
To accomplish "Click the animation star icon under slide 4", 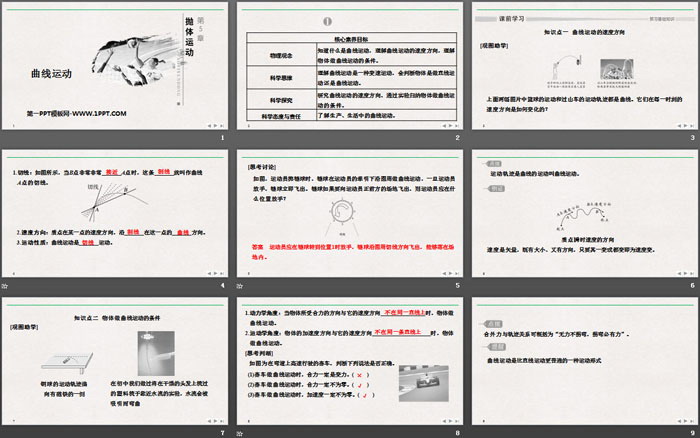I will click(x=5, y=286).
